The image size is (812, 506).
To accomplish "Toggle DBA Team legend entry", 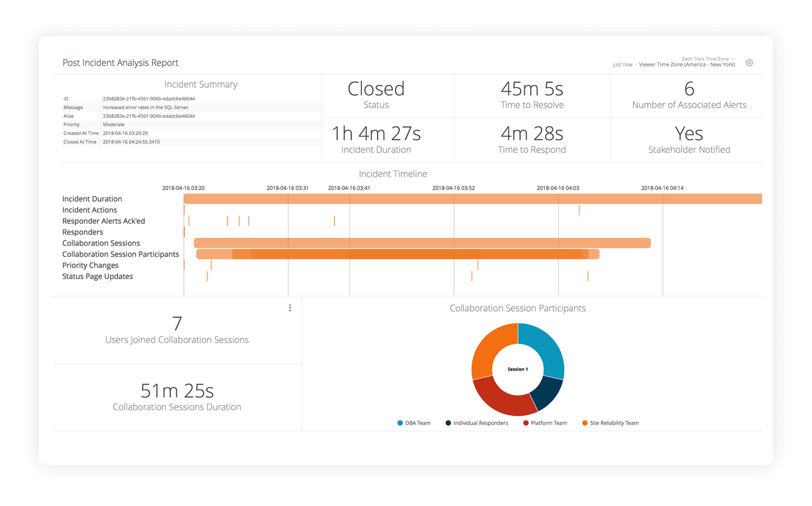I will coord(414,423).
